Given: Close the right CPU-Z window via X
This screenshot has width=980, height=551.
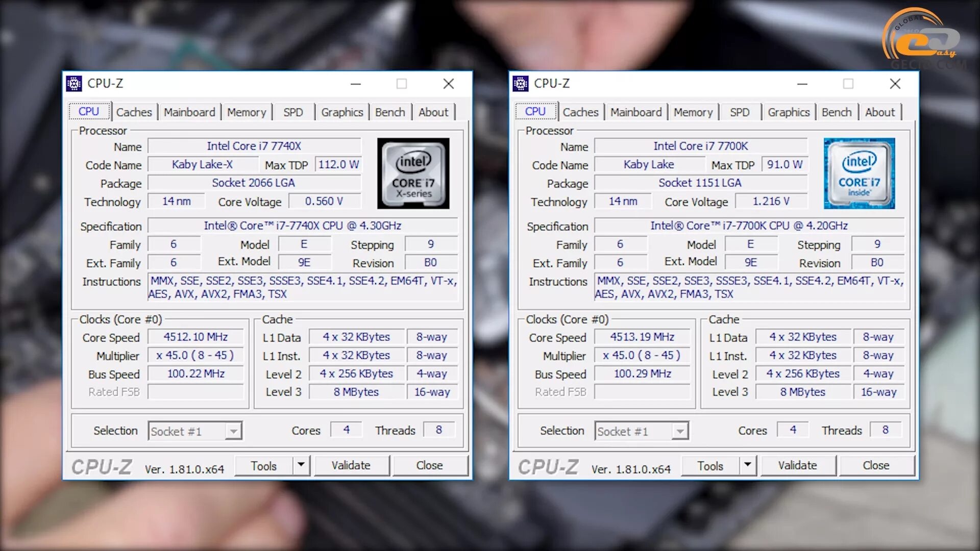Looking at the screenshot, I should tap(895, 84).
